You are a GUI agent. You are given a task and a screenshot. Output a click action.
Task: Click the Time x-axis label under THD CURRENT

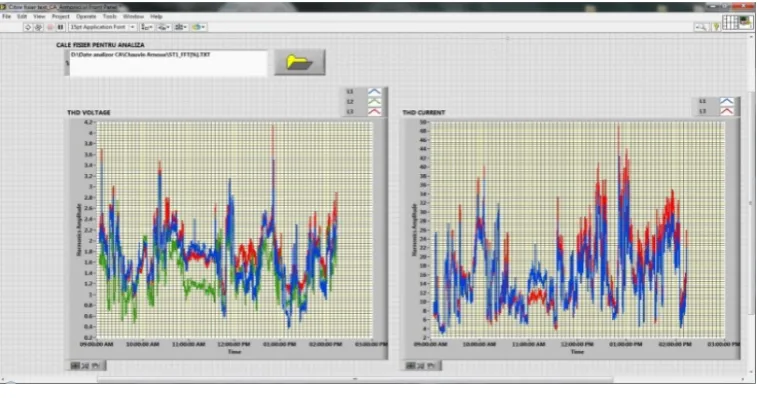click(577, 352)
